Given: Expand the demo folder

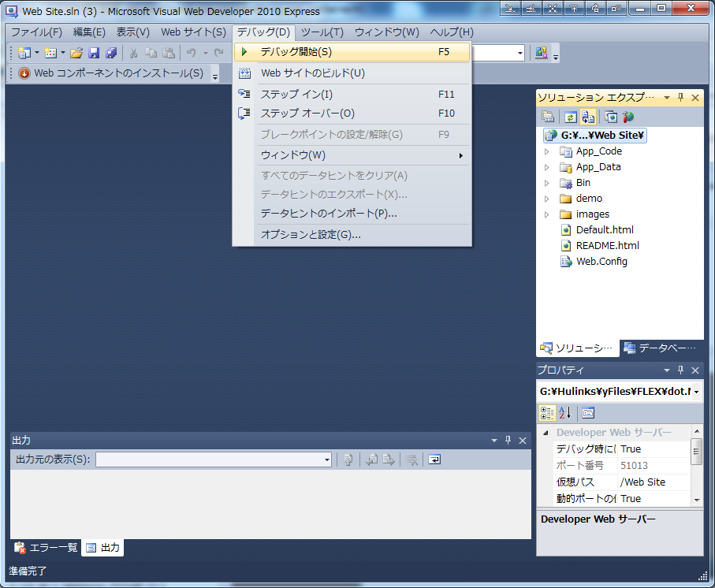Looking at the screenshot, I should tap(547, 199).
